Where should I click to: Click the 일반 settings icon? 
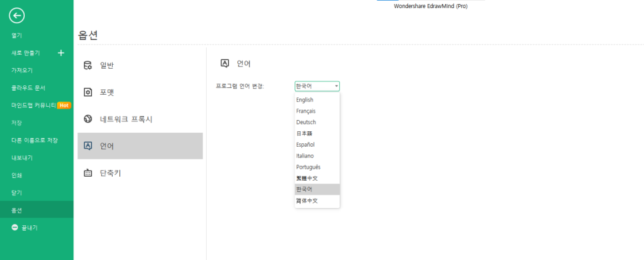tap(88, 65)
